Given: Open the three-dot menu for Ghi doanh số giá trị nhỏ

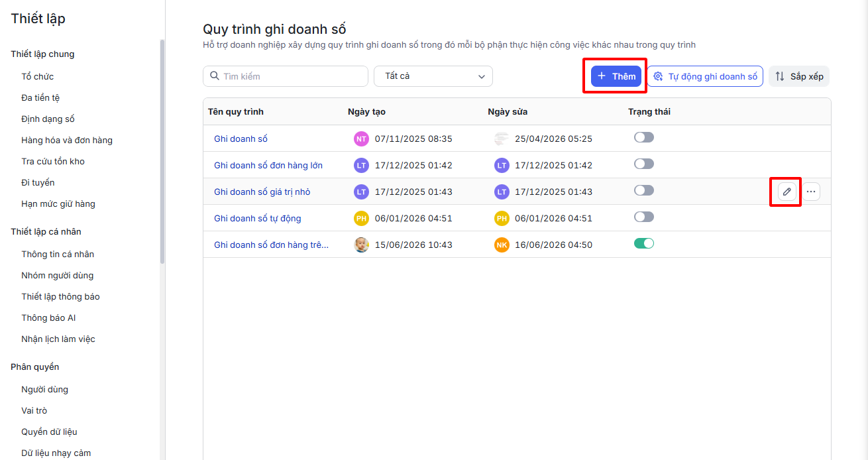Looking at the screenshot, I should pyautogui.click(x=811, y=192).
